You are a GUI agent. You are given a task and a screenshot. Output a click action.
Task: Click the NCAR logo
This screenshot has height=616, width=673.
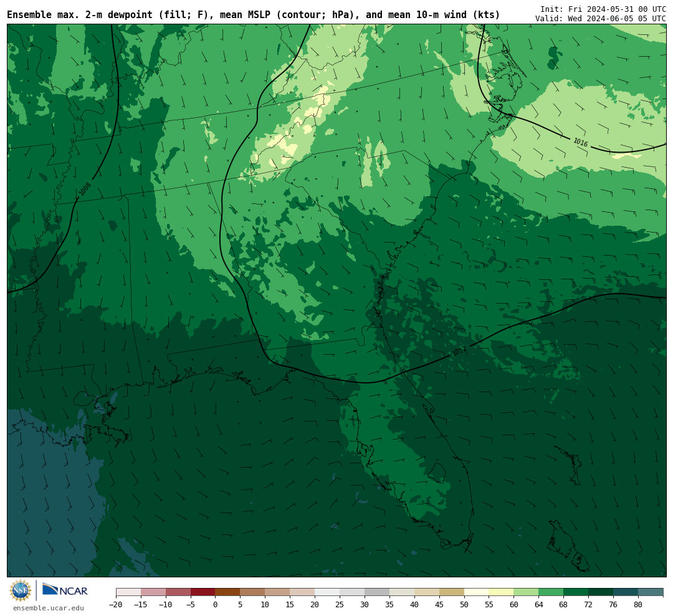(65, 590)
